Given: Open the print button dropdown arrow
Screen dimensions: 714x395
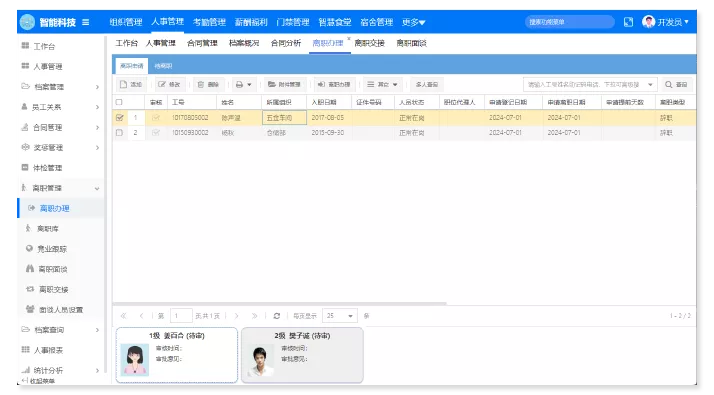Looking at the screenshot, I should 249,85.
